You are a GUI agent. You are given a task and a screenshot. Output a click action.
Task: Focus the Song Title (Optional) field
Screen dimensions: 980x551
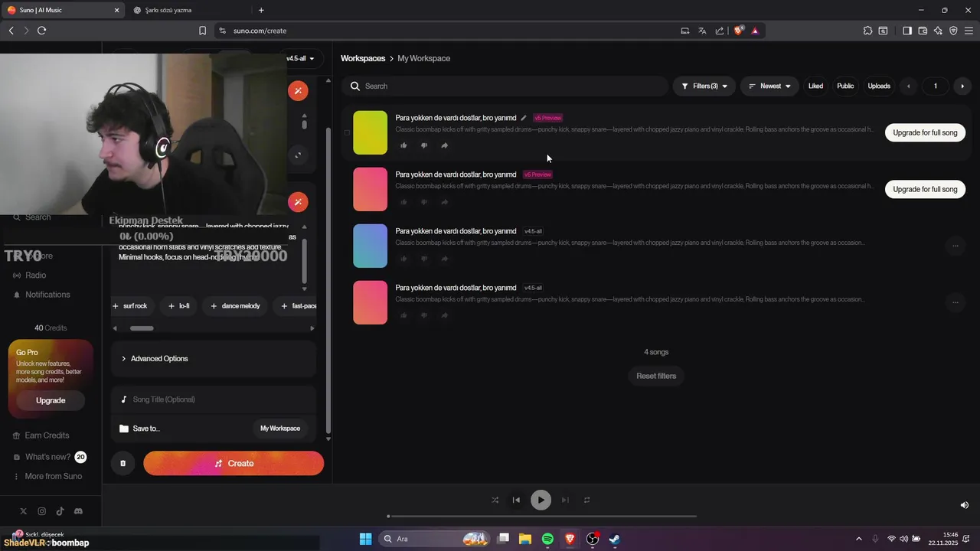214,399
